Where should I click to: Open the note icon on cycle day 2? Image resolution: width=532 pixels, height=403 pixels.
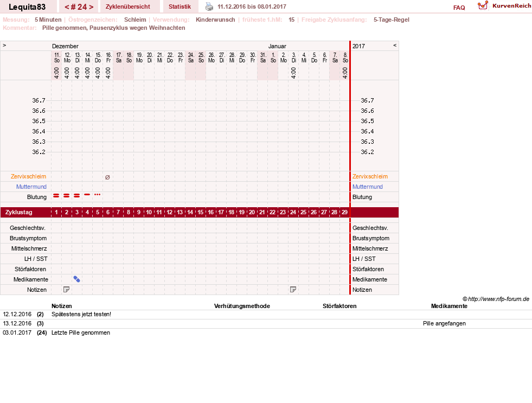point(67,289)
